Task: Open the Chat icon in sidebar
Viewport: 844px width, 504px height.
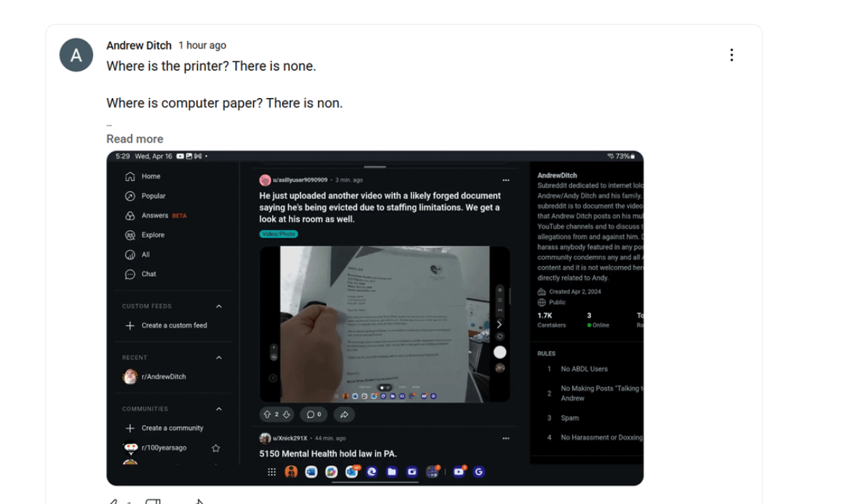Action: pyautogui.click(x=130, y=274)
